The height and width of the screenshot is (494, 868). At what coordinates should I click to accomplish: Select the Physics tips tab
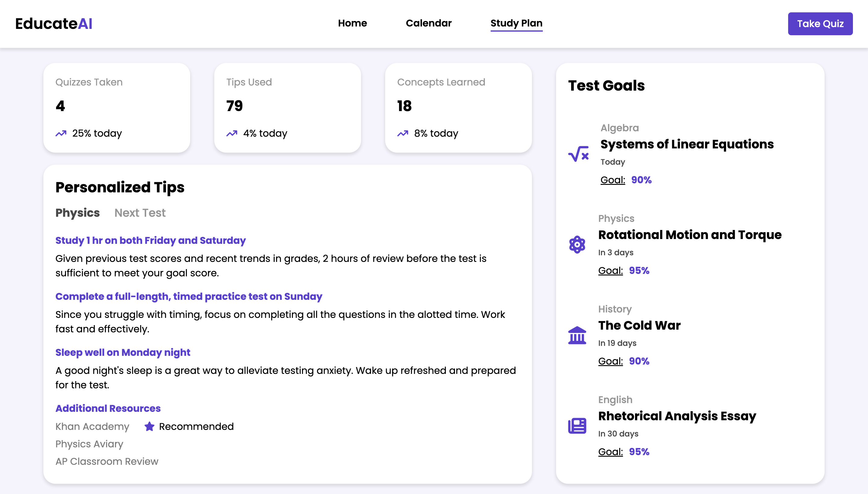coord(77,213)
